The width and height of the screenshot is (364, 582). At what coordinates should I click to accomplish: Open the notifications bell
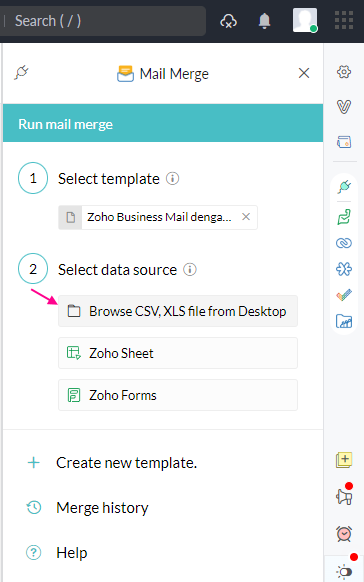coord(264,21)
